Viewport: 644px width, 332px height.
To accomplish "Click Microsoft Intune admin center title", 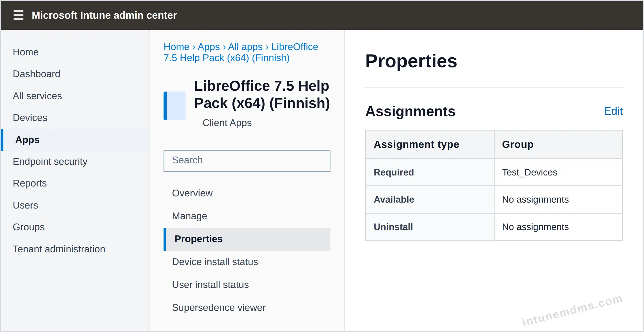I will click(104, 15).
